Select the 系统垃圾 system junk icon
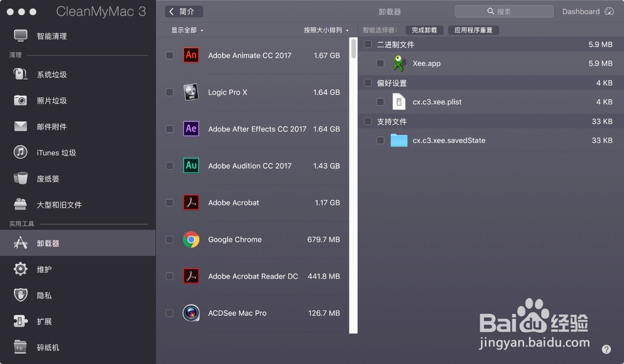624x364 pixels. click(21, 74)
